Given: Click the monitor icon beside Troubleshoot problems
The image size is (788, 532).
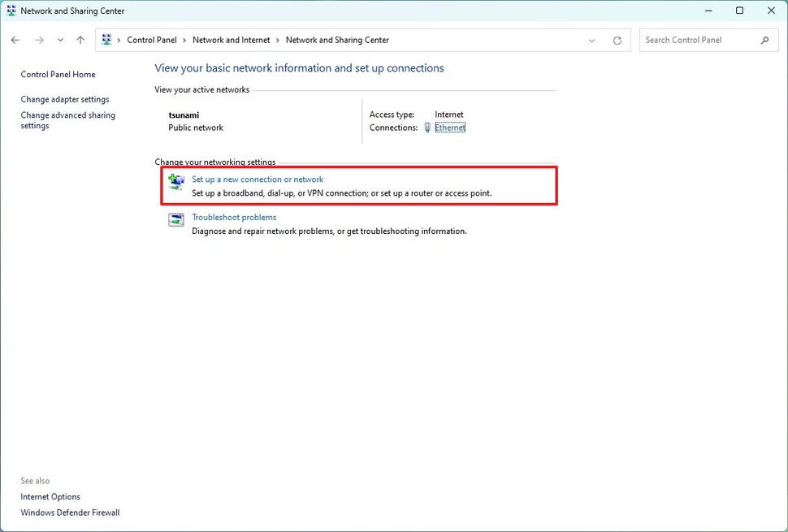Looking at the screenshot, I should point(176,219).
